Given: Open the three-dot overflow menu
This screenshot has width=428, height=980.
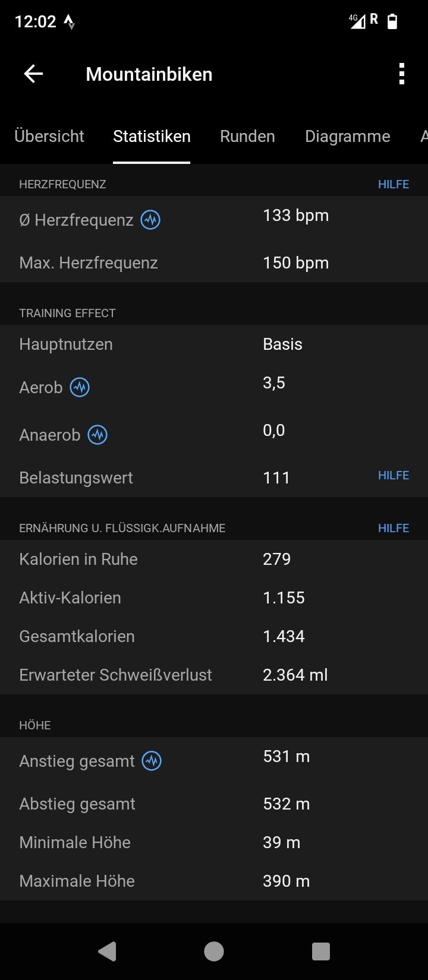Looking at the screenshot, I should point(402,74).
